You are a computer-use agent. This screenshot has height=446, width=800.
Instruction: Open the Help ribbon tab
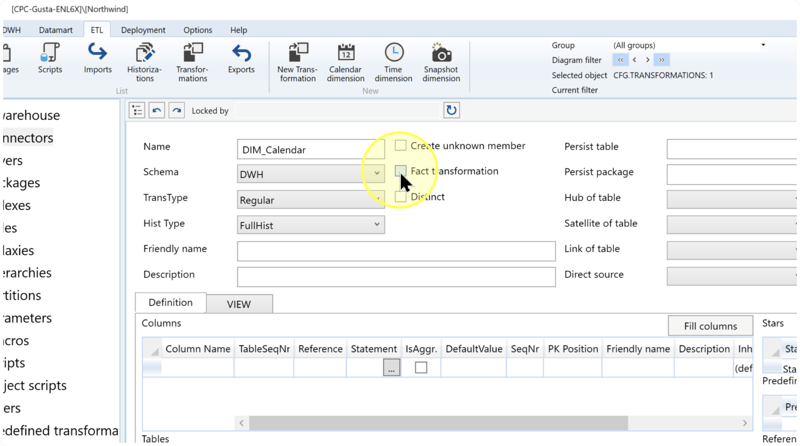point(238,30)
